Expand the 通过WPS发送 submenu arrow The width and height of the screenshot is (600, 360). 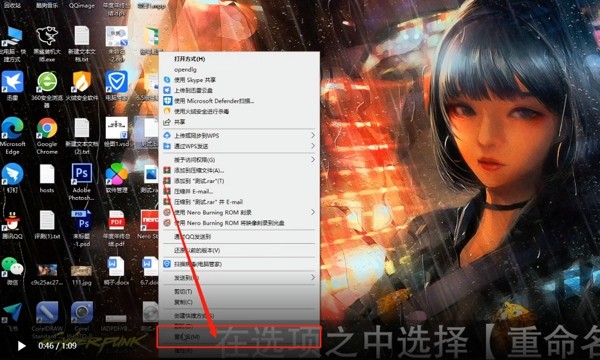coord(313,146)
